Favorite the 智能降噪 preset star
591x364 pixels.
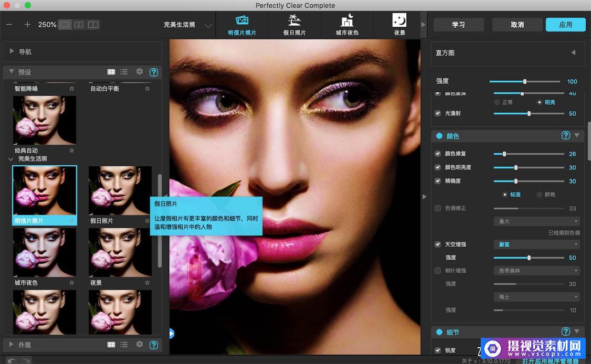[71, 89]
